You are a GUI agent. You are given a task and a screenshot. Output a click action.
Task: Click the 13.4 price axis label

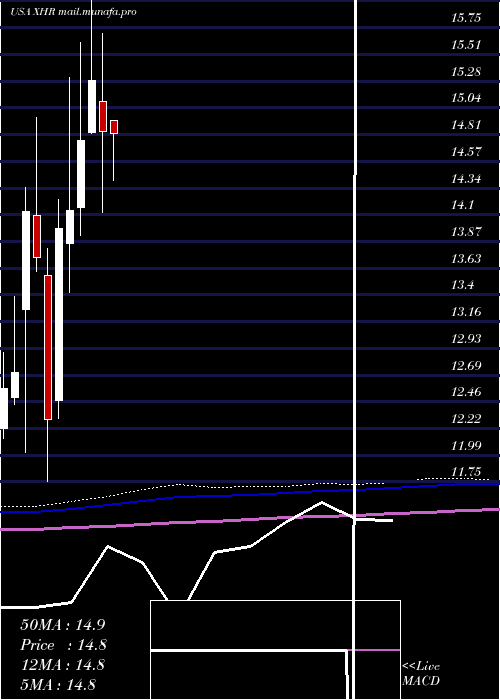click(x=462, y=285)
